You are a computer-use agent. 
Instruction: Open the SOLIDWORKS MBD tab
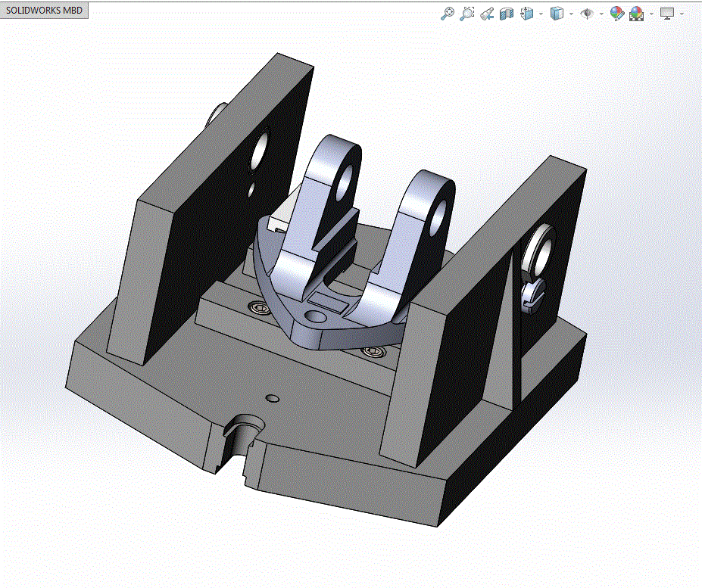point(44,11)
